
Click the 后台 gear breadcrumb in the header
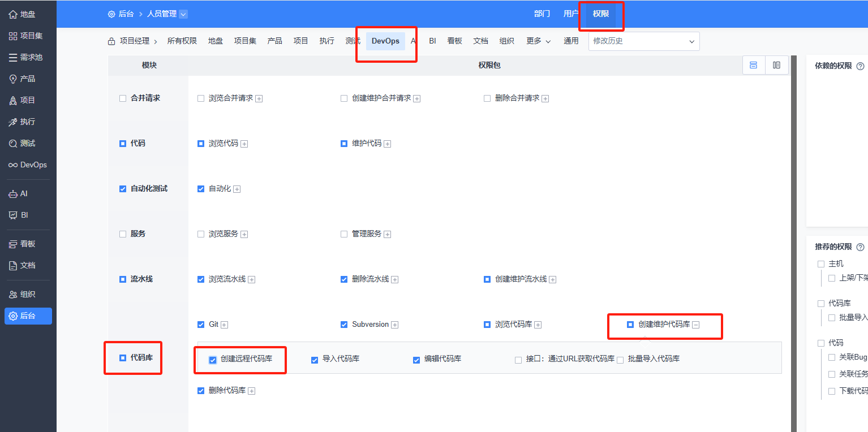point(121,14)
